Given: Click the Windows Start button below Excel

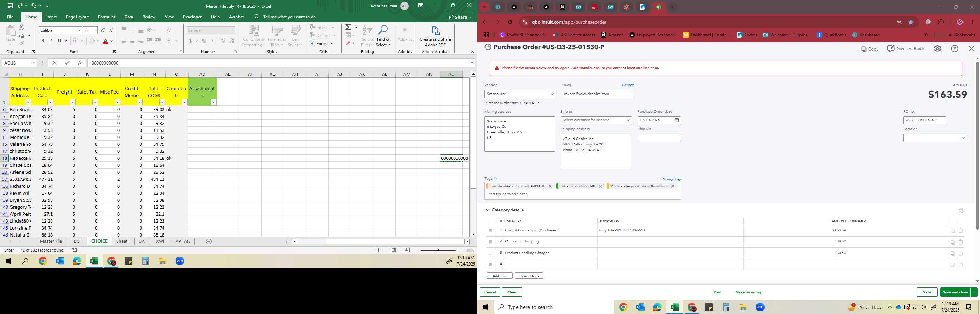Looking at the screenshot, I should tap(8, 261).
